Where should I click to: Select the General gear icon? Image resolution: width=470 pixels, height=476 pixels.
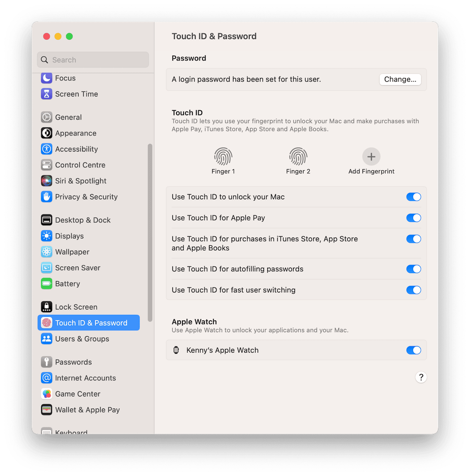coord(46,117)
